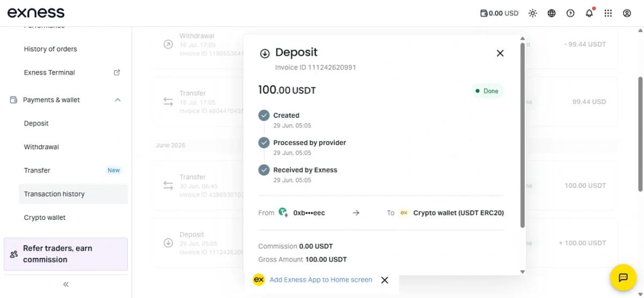Click the Done status badge
This screenshot has height=298, width=644.
(x=487, y=91)
